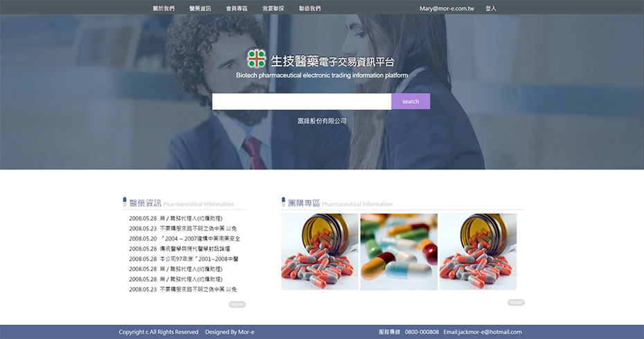This screenshot has height=339, width=644.
Task: Go to 醫藥資訊 in the top navigation
Action: 200,8
